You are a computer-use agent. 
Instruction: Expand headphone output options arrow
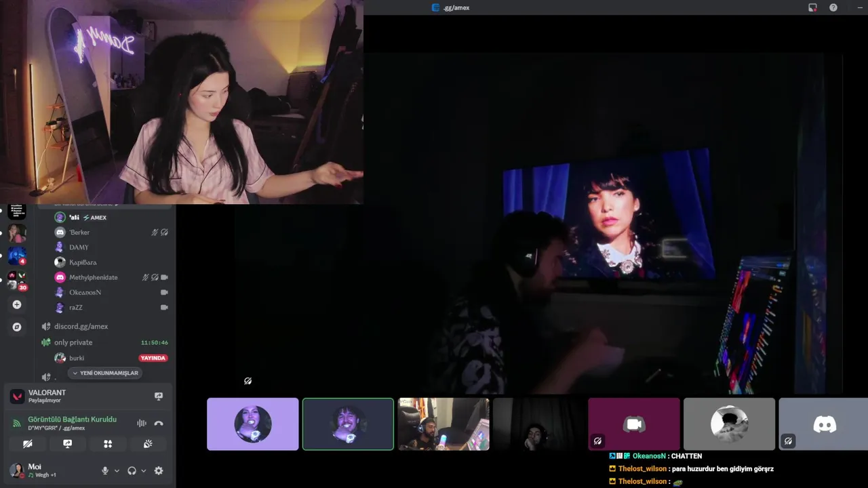pos(143,470)
